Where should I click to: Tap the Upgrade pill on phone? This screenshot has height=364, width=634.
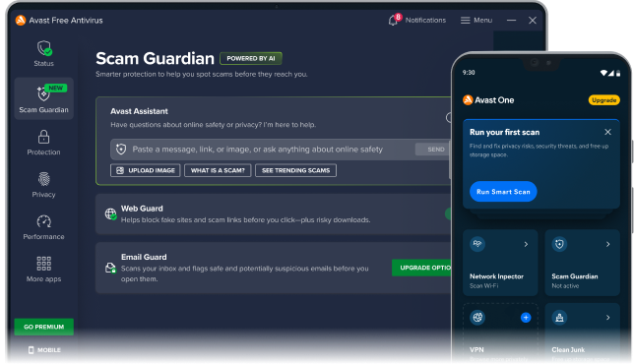(x=603, y=100)
